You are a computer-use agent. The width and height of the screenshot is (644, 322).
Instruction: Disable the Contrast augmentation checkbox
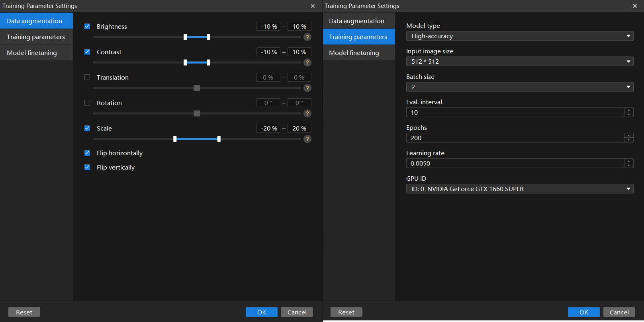87,52
